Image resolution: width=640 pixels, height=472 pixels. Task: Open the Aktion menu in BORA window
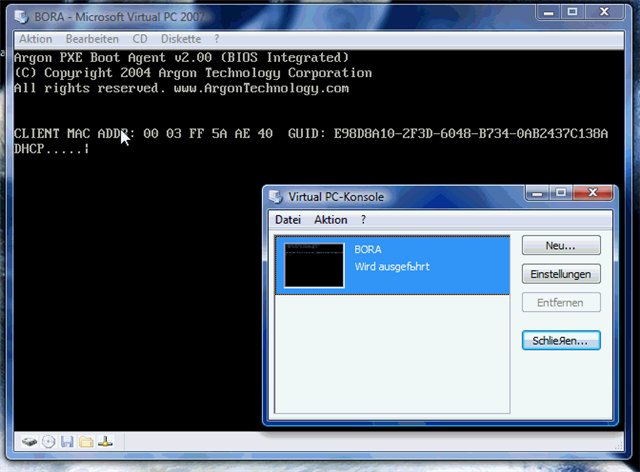click(x=36, y=39)
